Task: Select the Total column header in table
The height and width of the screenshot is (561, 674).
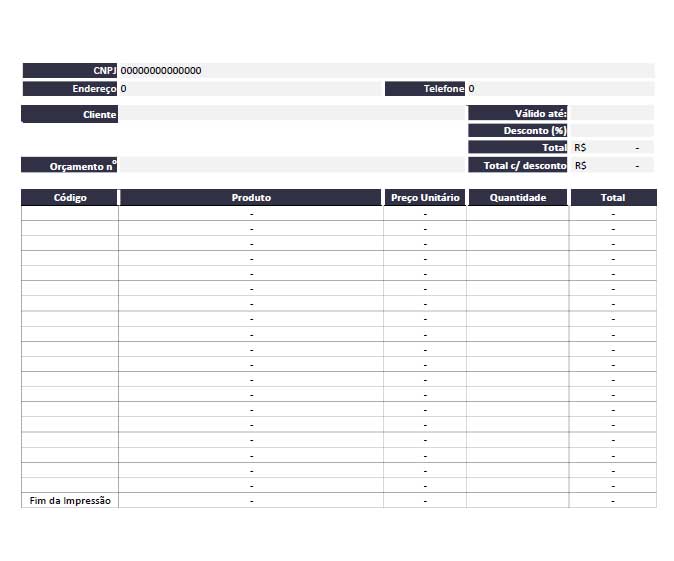Action: coord(613,198)
